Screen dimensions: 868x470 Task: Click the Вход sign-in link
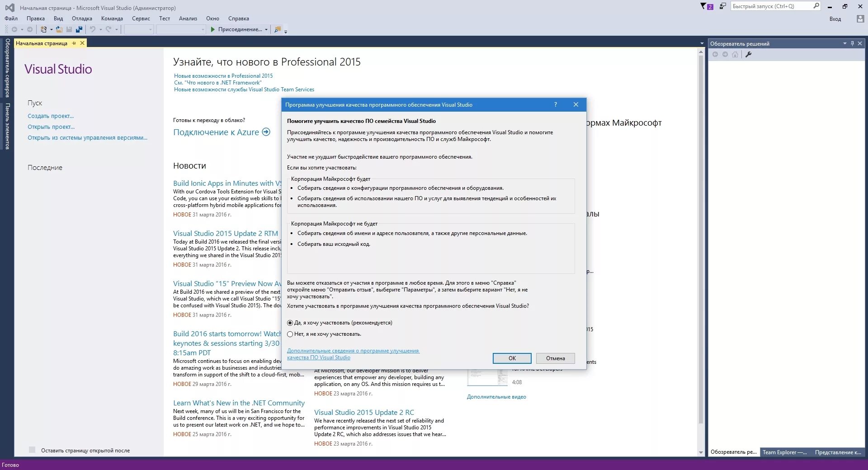835,19
